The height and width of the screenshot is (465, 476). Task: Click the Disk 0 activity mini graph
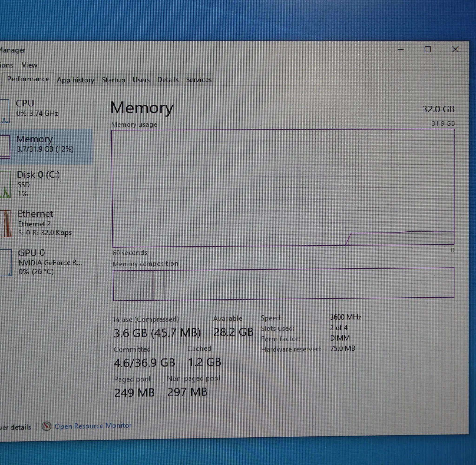tap(5, 185)
